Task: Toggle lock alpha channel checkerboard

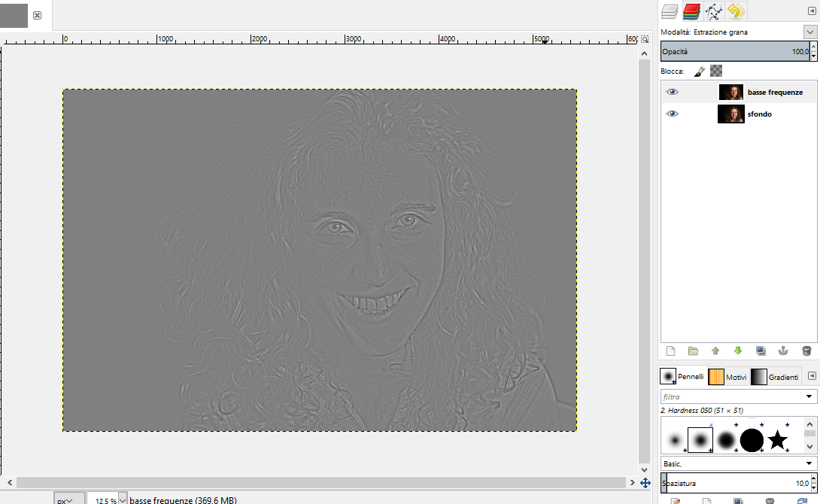Action: pos(716,71)
